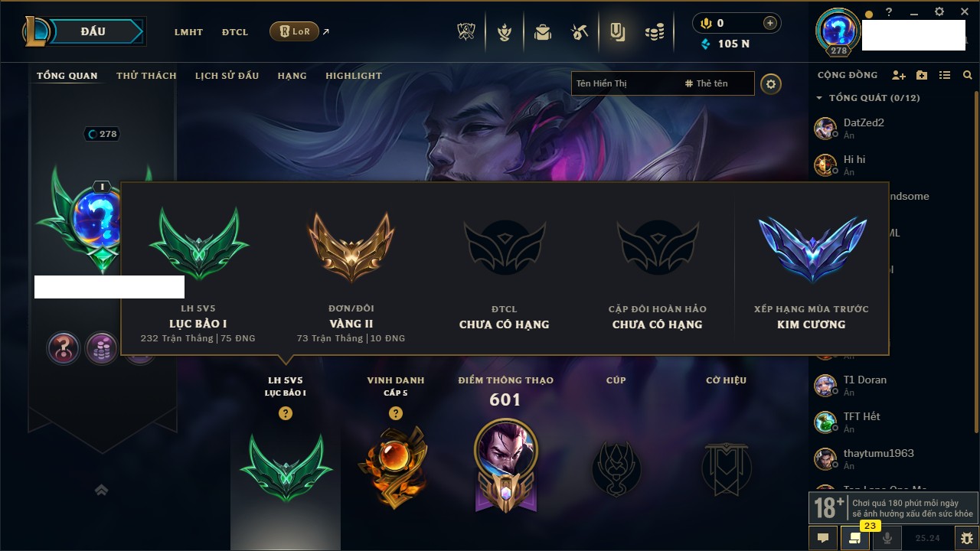
Task: Click the bug report icon
Action: tap(966, 538)
